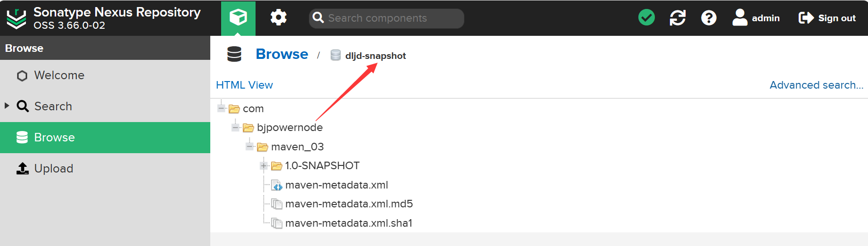Click the admin user account icon

(x=740, y=18)
